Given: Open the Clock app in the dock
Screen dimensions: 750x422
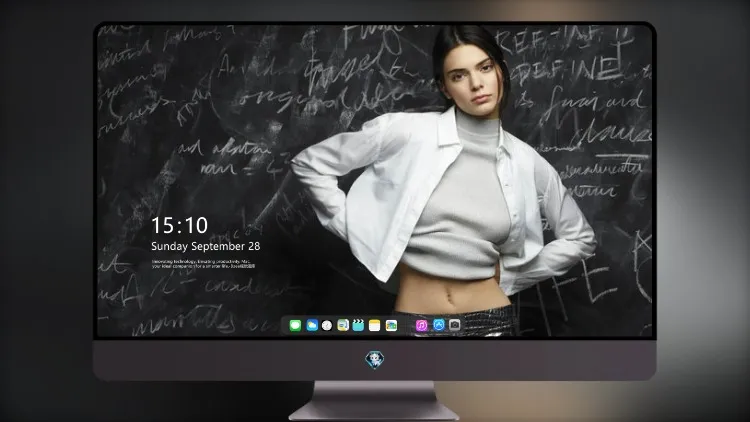Looking at the screenshot, I should [x=327, y=326].
